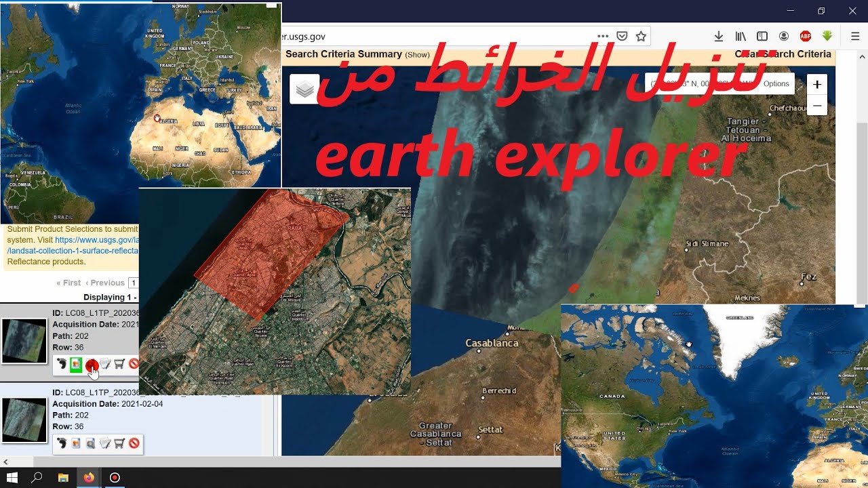Image resolution: width=868 pixels, height=488 pixels.
Task: Open File Explorer from taskbar
Action: [63, 477]
